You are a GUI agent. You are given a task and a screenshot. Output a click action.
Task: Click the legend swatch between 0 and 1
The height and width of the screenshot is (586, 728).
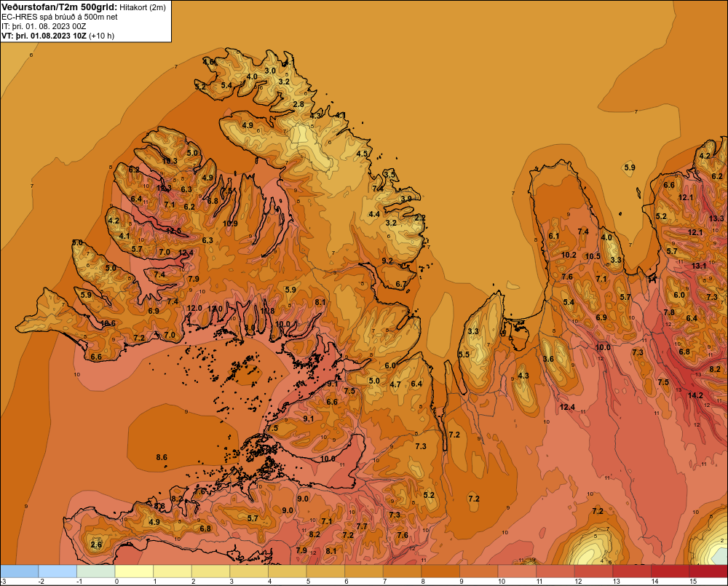coord(134,571)
